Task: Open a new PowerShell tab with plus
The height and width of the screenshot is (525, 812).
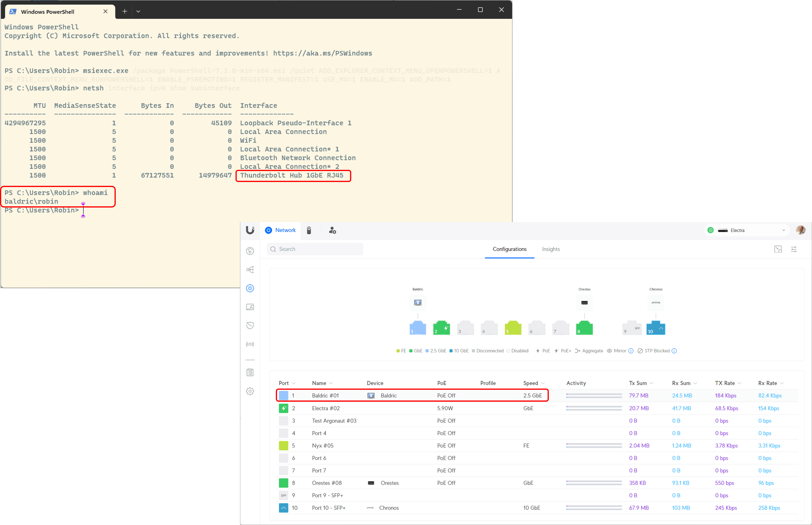Action: pos(125,12)
